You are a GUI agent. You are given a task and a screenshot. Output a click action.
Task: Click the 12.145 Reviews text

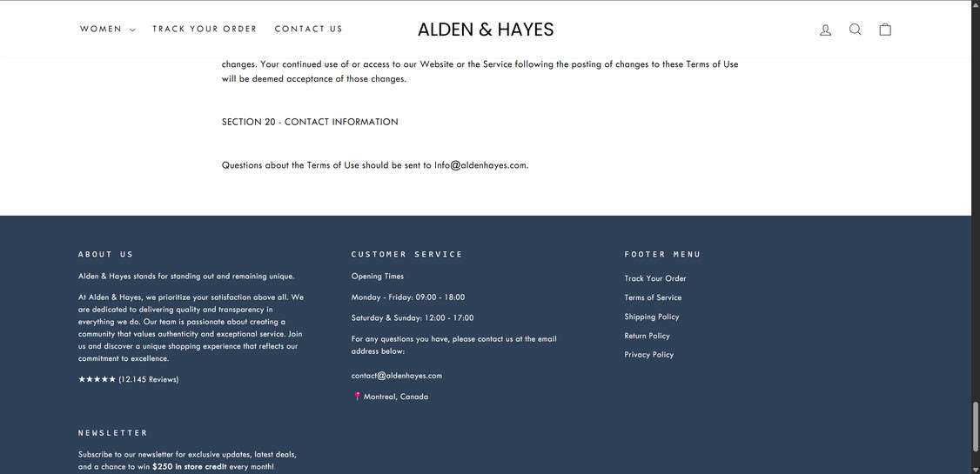tap(149, 379)
